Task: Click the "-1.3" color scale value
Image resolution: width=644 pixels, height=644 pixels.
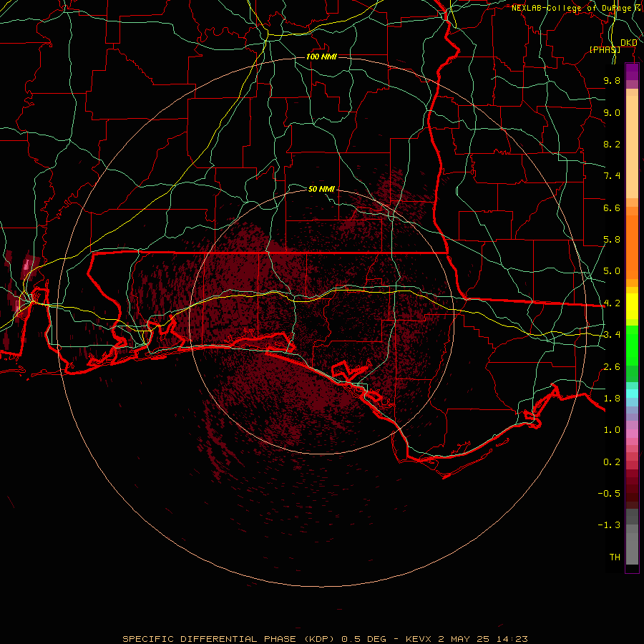Action: (609, 525)
